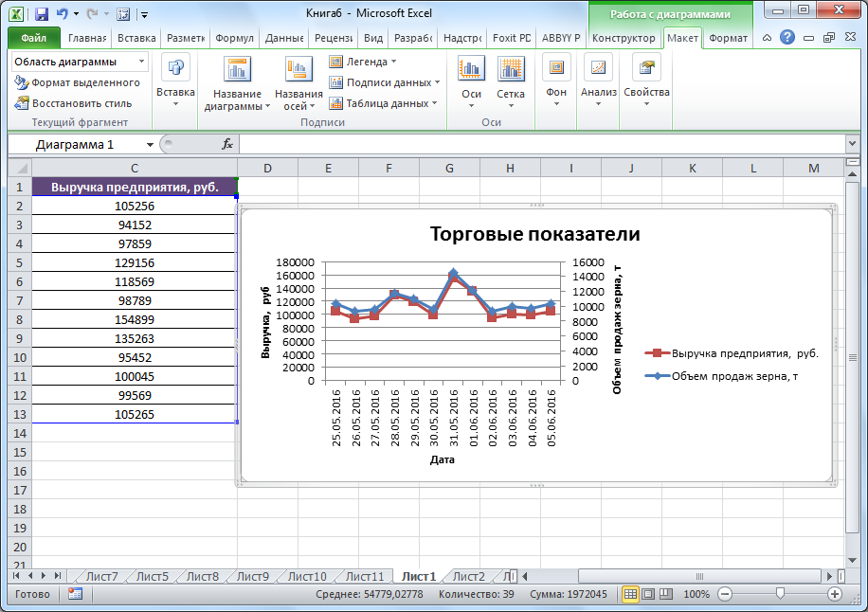Expand the Подписи данных dropdown
Viewport: 868px width, 612px height.
384,82
